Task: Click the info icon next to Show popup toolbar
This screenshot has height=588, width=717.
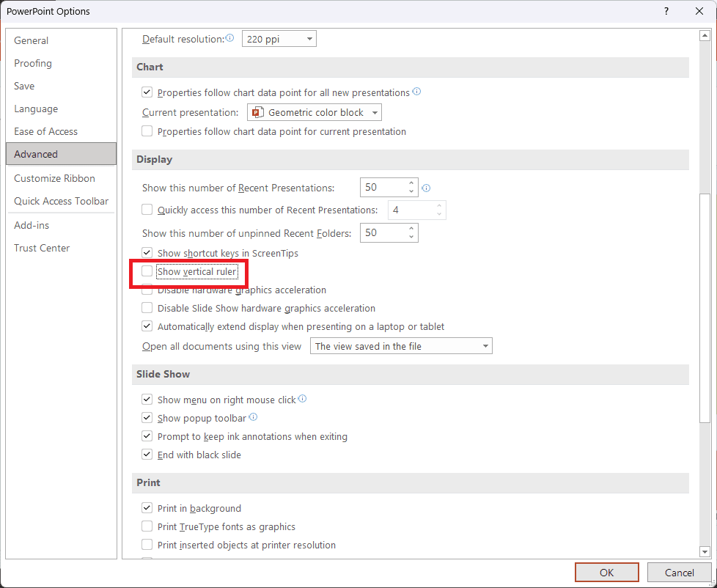Action: click(x=253, y=416)
